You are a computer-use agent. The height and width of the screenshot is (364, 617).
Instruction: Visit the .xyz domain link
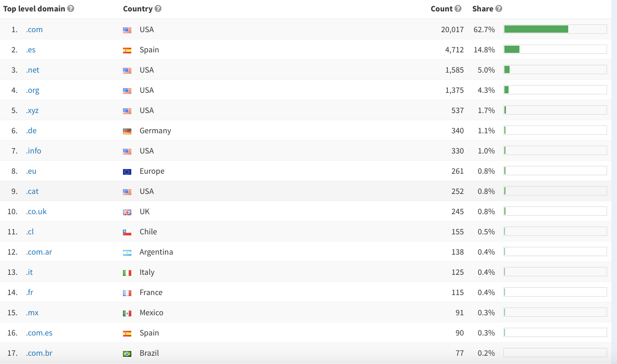(x=32, y=110)
